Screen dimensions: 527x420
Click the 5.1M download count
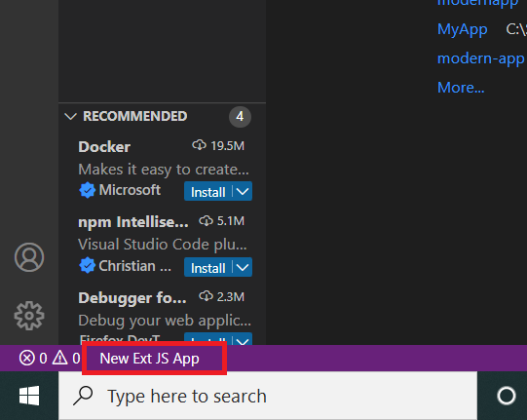(x=231, y=221)
